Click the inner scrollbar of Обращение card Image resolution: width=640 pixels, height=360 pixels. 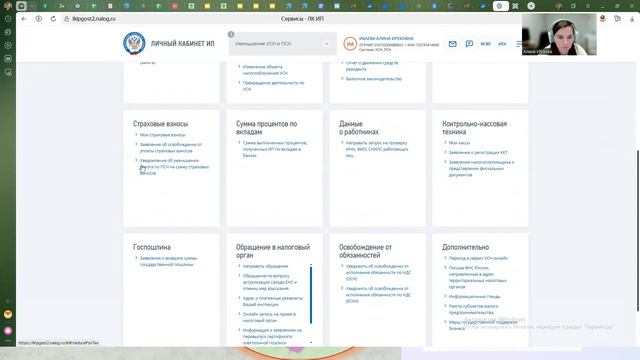(x=311, y=295)
